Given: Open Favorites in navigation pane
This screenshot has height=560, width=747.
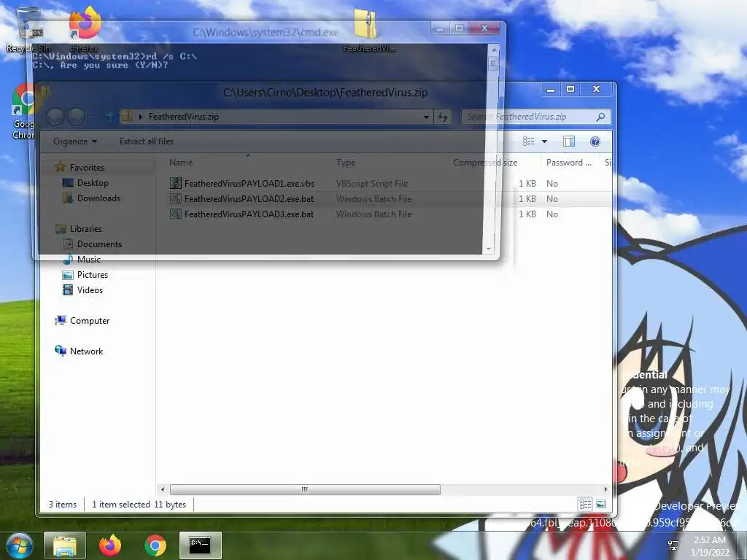Looking at the screenshot, I should point(87,167).
